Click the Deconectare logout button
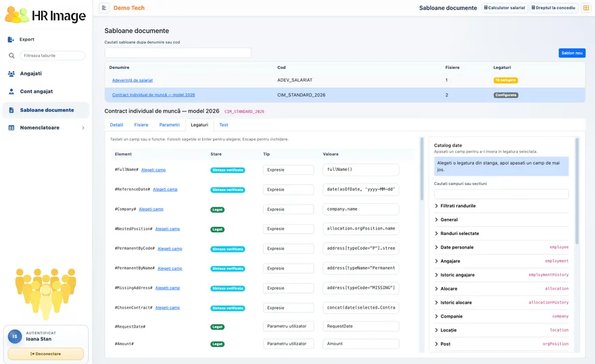The width and height of the screenshot is (595, 364). point(45,354)
